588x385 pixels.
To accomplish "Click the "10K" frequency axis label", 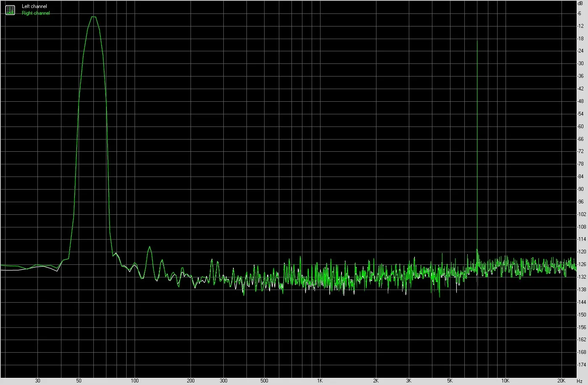I will click(x=506, y=381).
